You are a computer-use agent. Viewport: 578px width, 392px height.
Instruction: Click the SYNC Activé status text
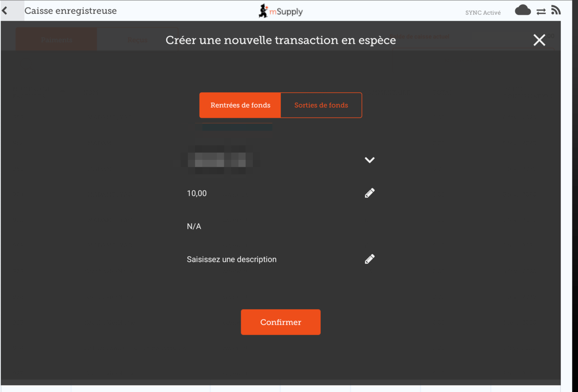483,13
